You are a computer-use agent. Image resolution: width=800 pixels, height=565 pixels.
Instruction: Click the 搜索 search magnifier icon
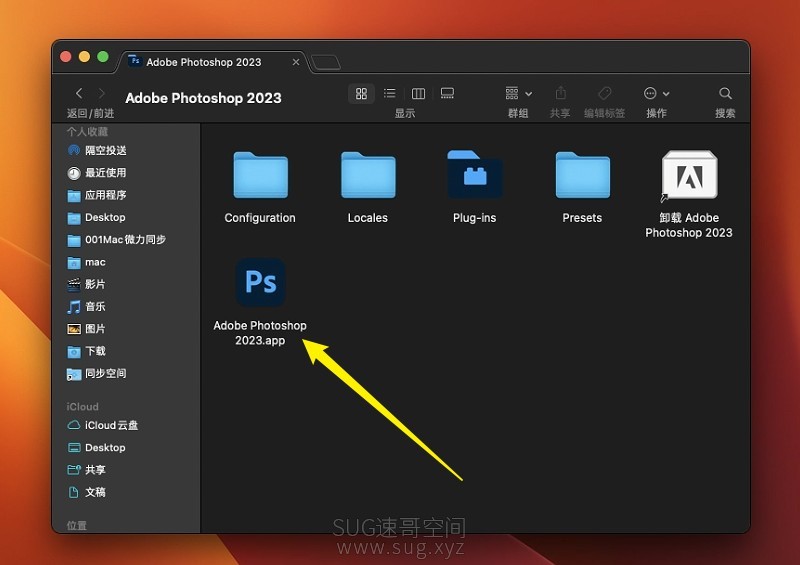[x=725, y=93]
